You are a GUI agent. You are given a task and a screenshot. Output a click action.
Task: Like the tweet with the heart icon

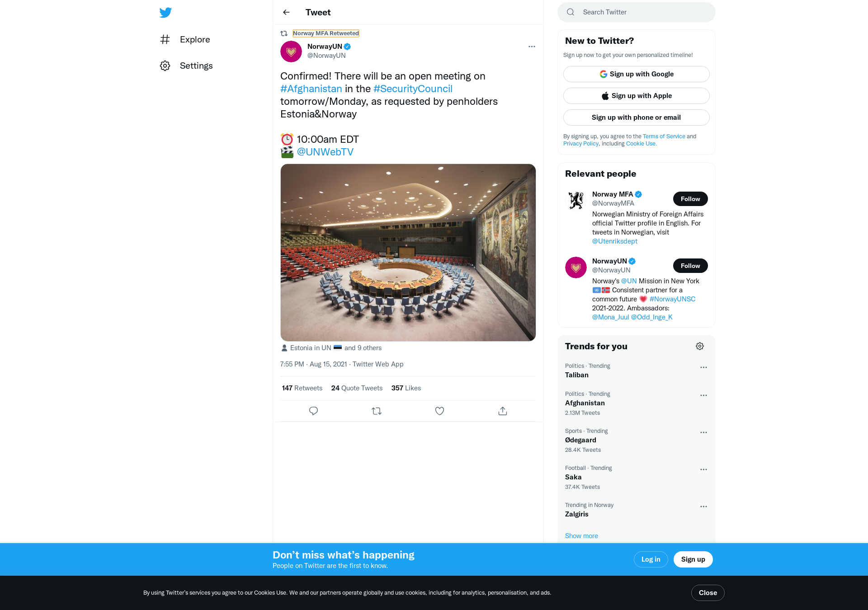pyautogui.click(x=439, y=411)
